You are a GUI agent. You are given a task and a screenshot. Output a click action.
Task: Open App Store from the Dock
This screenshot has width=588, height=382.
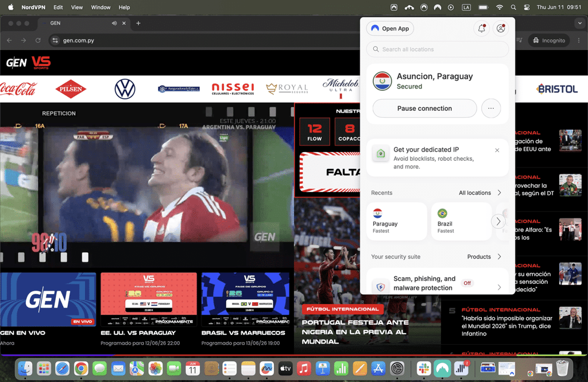click(x=378, y=369)
